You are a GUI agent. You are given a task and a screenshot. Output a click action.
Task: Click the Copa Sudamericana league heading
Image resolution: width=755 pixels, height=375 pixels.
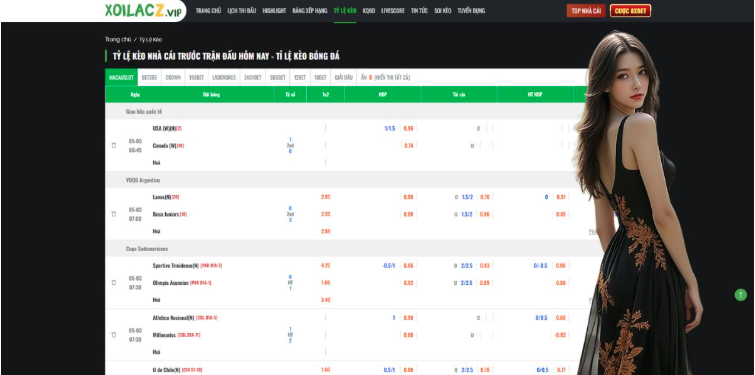pyautogui.click(x=147, y=249)
